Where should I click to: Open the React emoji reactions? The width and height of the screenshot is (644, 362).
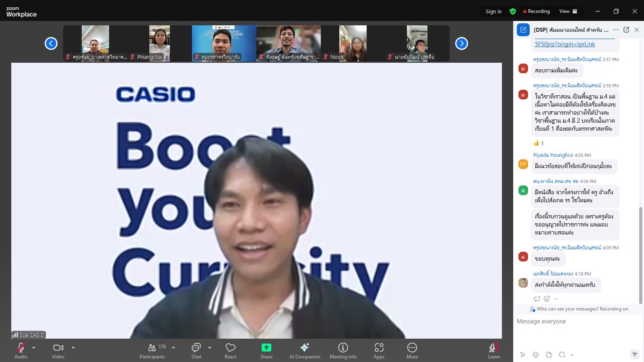coord(230,350)
